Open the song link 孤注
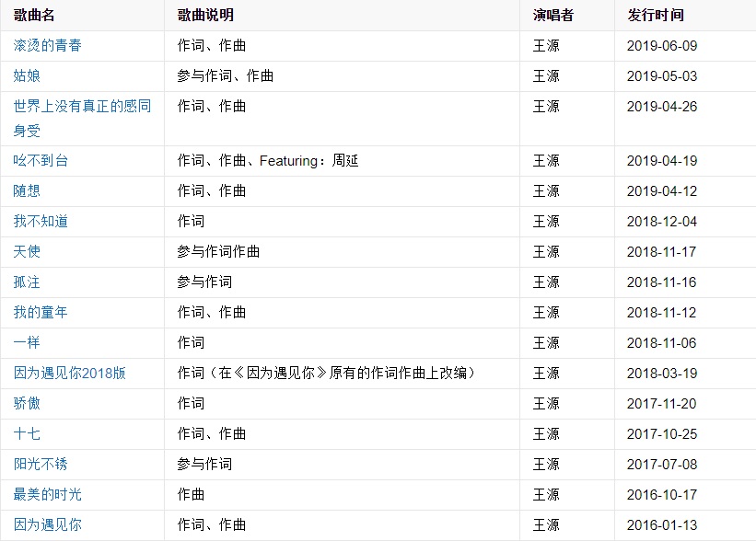 27,282
